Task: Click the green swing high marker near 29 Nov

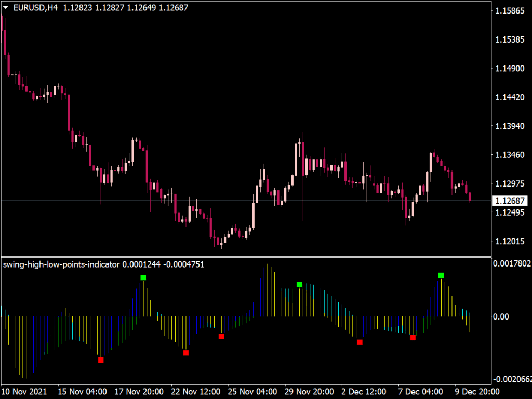Action: click(x=299, y=285)
